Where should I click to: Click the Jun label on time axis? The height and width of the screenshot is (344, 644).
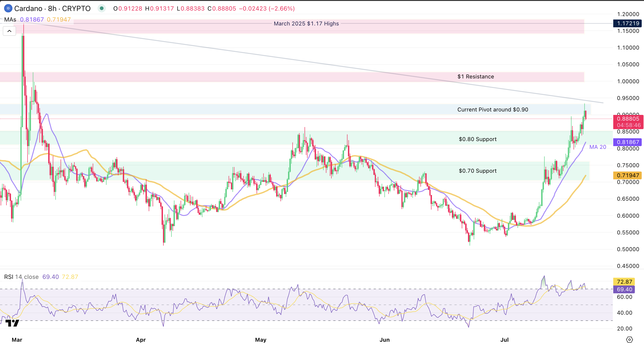pyautogui.click(x=384, y=340)
